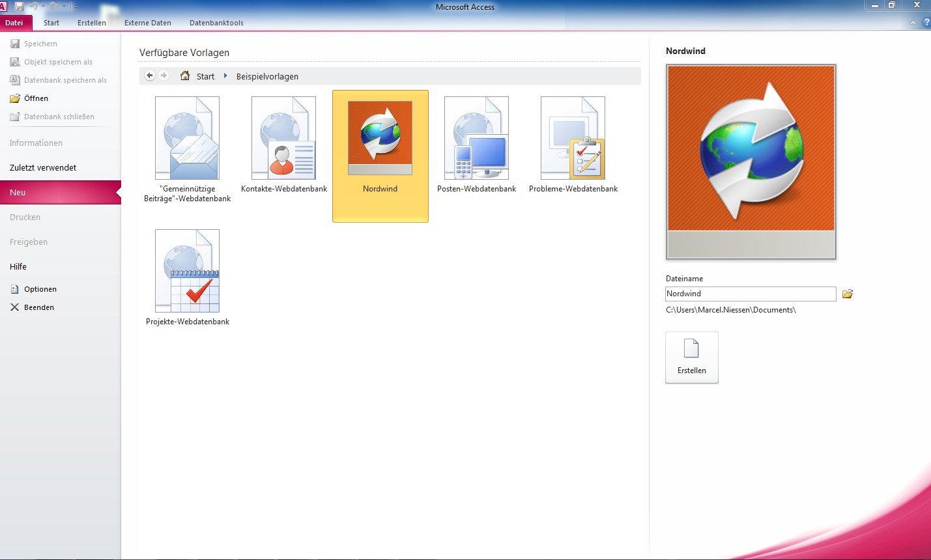Click the Start breadcrumb link
The width and height of the screenshot is (931, 560).
click(205, 76)
